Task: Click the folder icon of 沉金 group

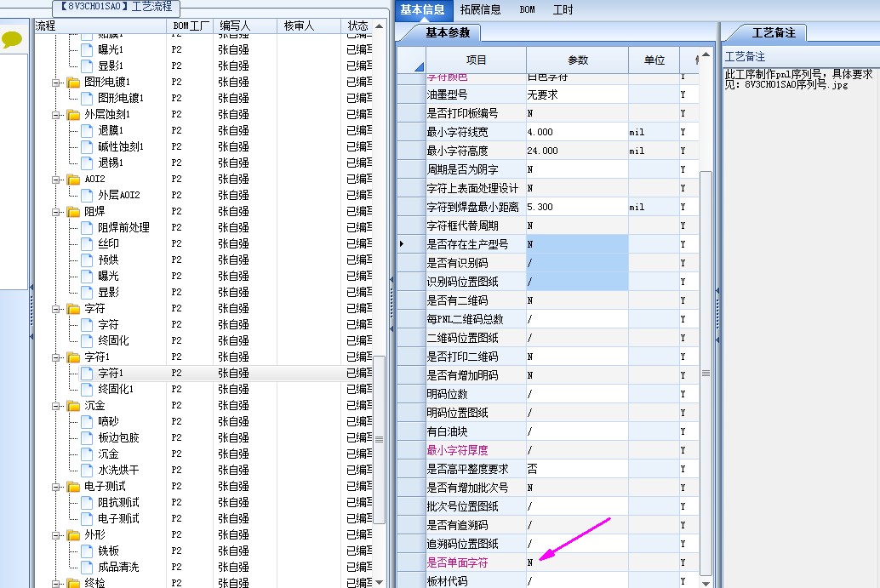Action: (x=73, y=406)
